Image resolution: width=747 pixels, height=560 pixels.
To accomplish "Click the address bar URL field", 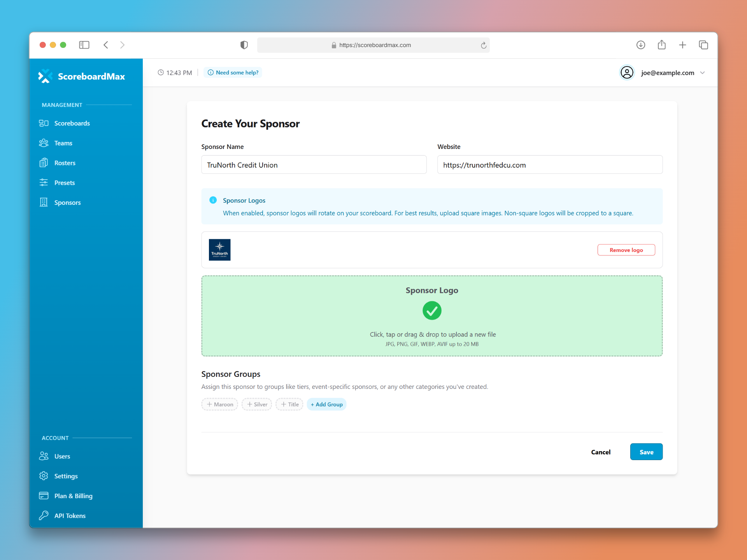I will coord(373,45).
